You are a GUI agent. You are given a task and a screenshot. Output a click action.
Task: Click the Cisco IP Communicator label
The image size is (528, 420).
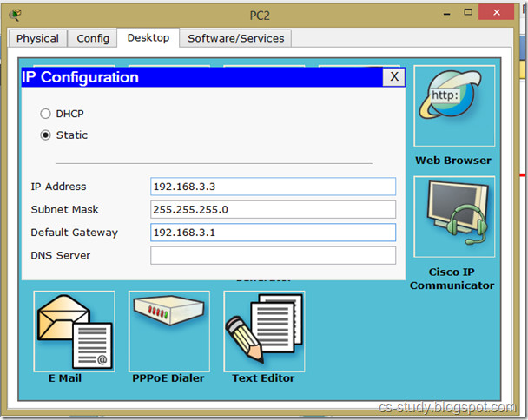(452, 279)
